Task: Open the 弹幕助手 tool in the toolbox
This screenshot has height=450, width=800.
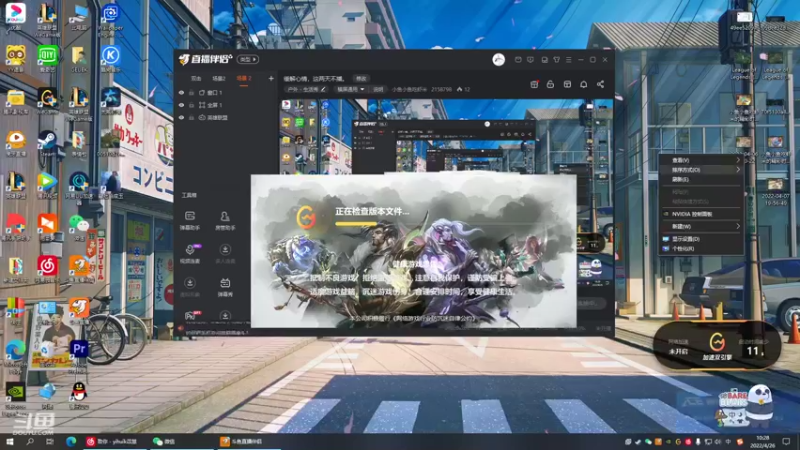Action: 190,220
